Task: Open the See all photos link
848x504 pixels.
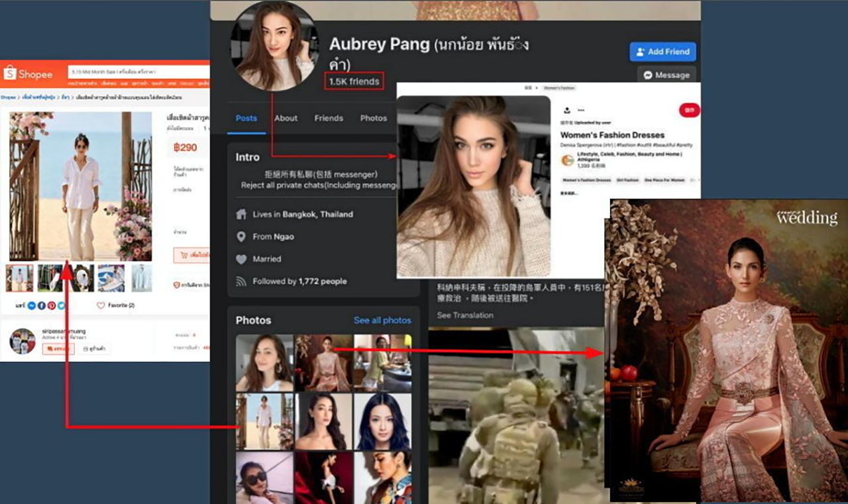Action: [382, 320]
